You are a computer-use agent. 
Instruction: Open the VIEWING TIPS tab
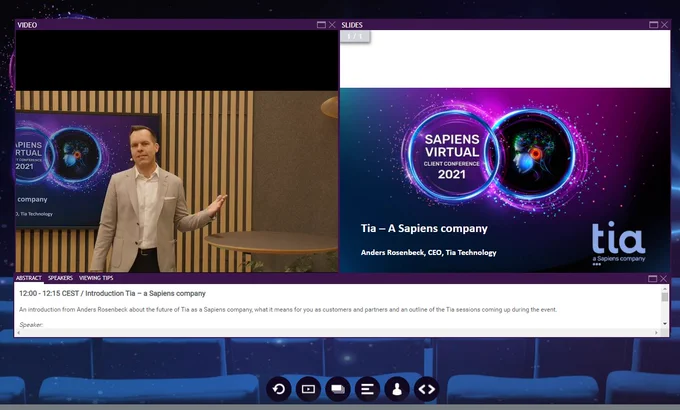coord(96,278)
